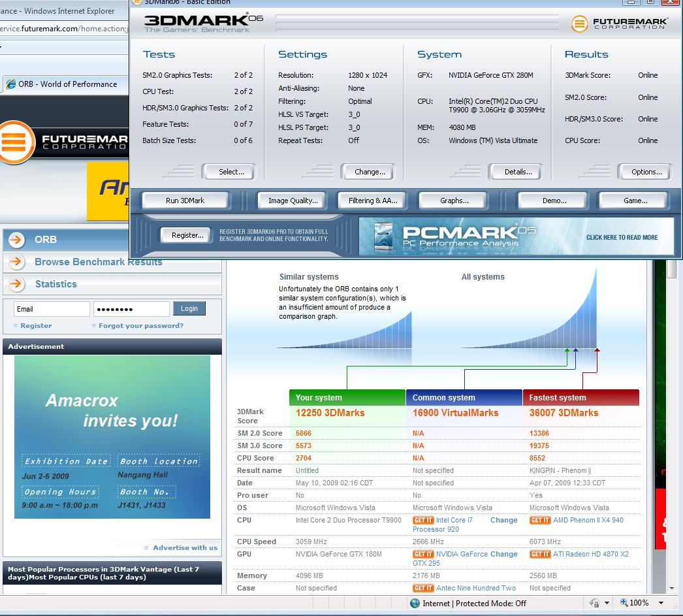This screenshot has height=616, width=683.
Task: Click Select under Tests
Action: (x=231, y=172)
